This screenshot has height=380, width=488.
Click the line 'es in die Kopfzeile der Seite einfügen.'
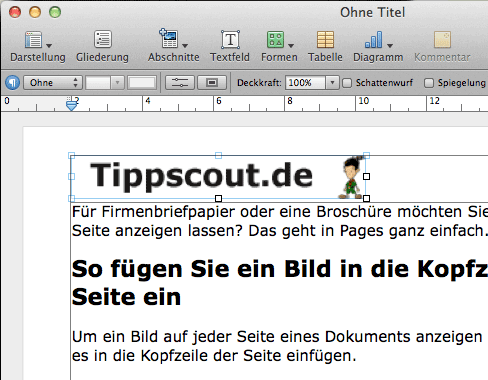coord(214,356)
